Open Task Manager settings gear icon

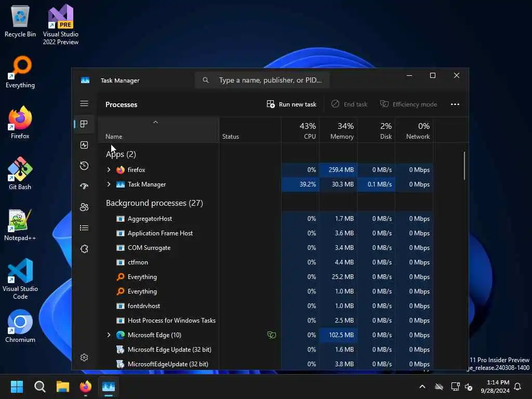point(84,357)
